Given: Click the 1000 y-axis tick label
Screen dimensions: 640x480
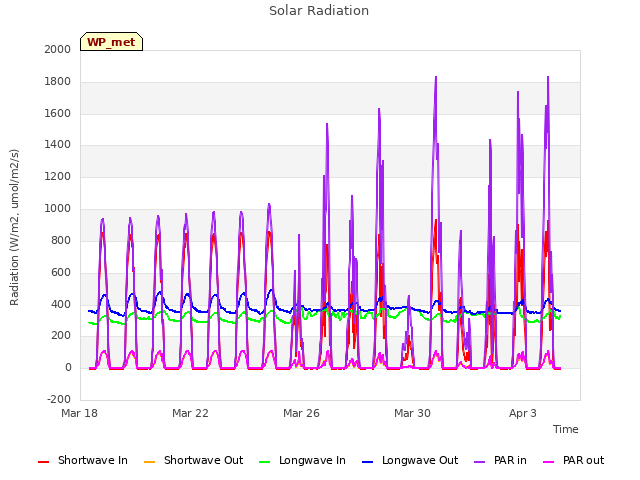Looking at the screenshot, I should [58, 209].
